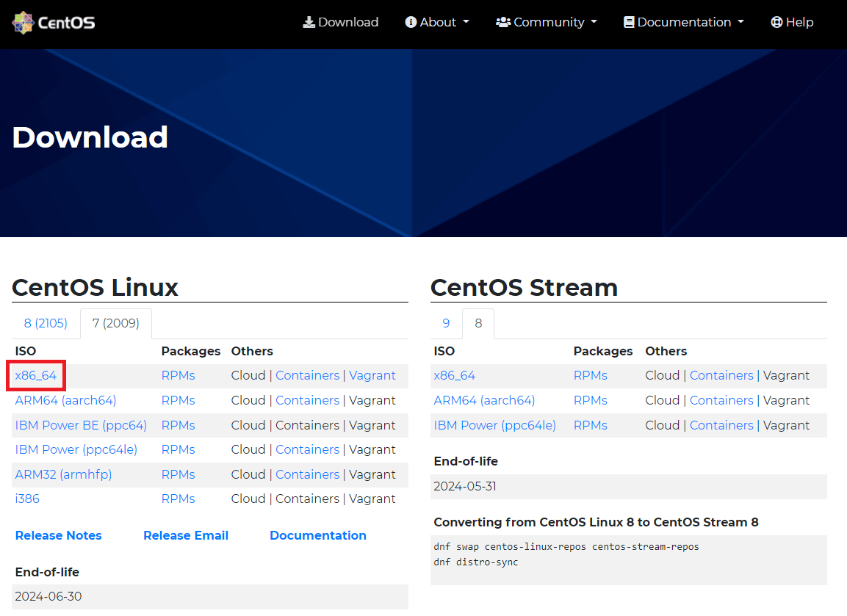Select the 7 (2009) tab
The image size is (847, 616).
tap(115, 323)
